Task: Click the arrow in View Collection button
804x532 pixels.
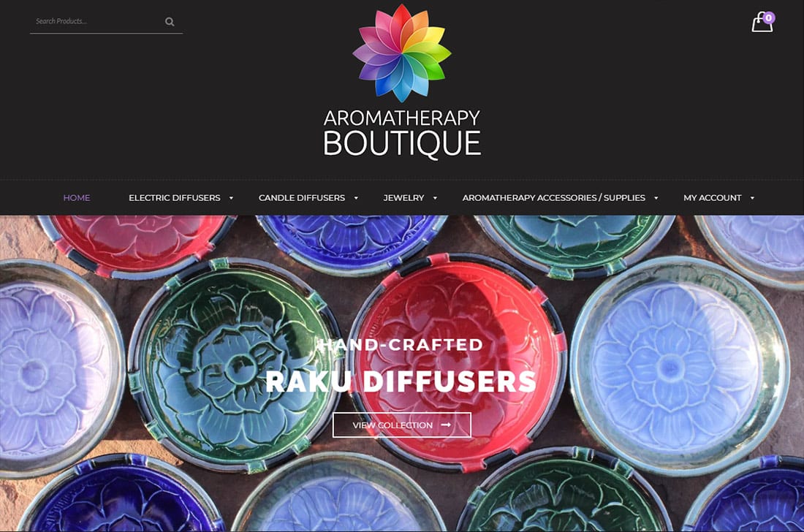Action: [446, 425]
